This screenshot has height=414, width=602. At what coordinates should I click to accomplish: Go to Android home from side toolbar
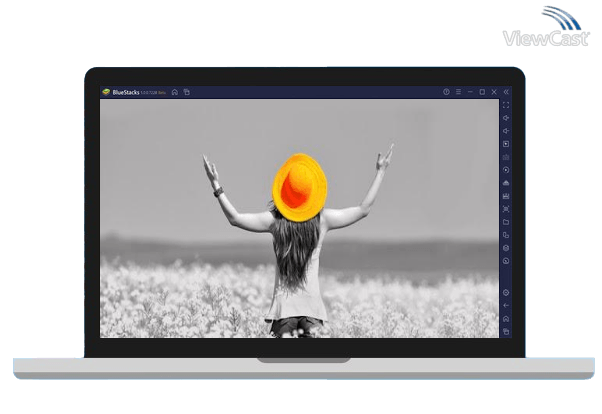(x=506, y=319)
